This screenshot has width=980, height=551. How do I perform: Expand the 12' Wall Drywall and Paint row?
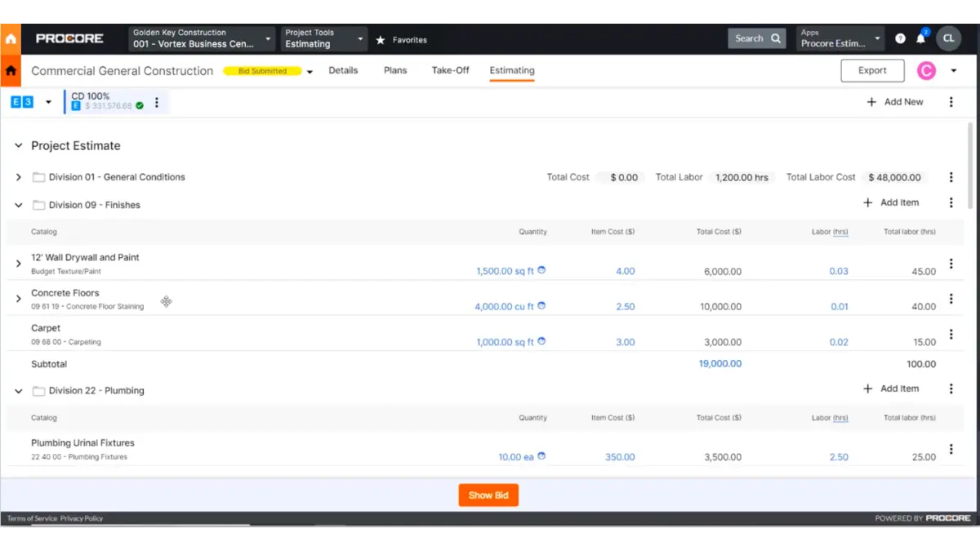(x=19, y=264)
